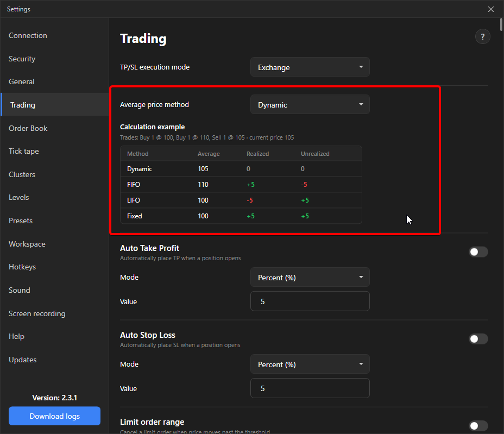Toggle the Limit order range switch

point(478,426)
